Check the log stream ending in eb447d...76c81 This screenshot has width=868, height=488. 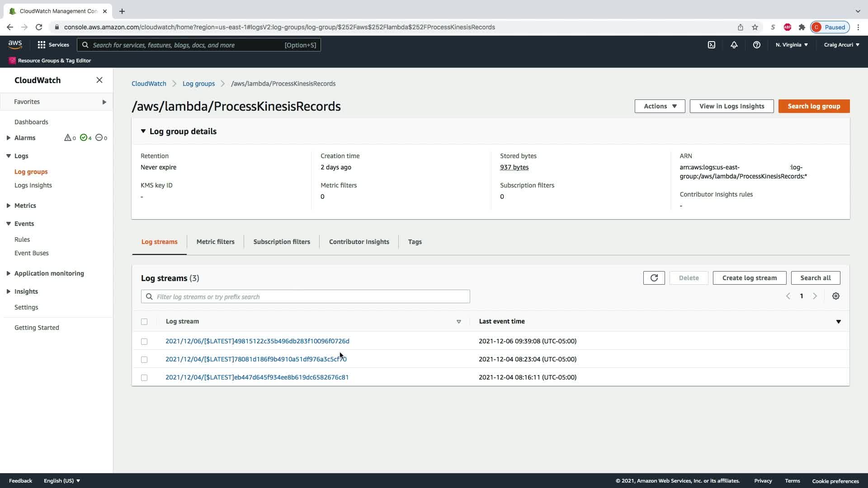point(144,378)
